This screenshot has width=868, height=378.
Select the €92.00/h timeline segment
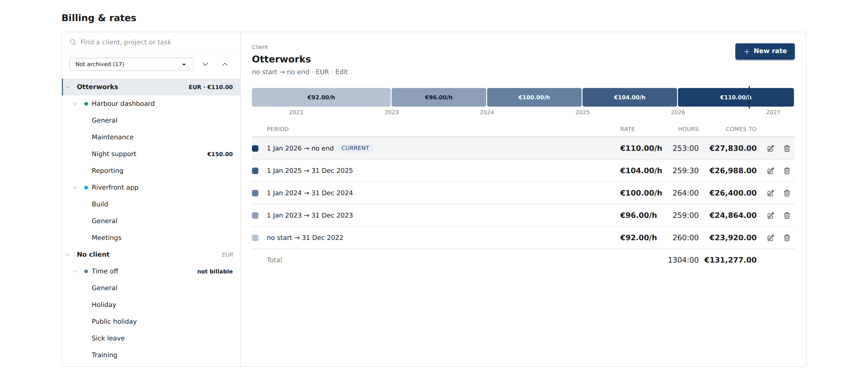click(x=321, y=97)
